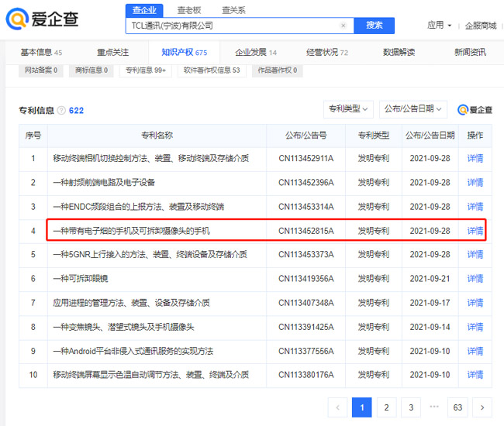This screenshot has height=426, width=504.
Task: Select the 作品著作权 0 sub-tab
Action: (x=278, y=70)
